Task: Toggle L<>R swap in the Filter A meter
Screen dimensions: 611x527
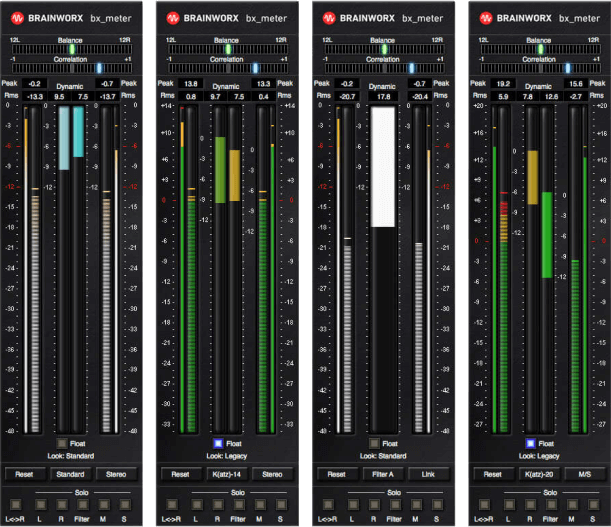Action: coord(328,504)
